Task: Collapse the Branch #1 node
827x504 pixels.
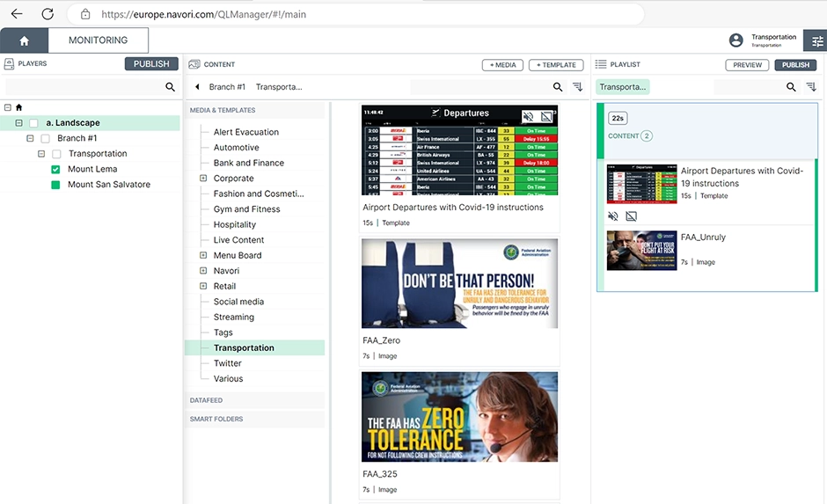Action: tap(30, 138)
